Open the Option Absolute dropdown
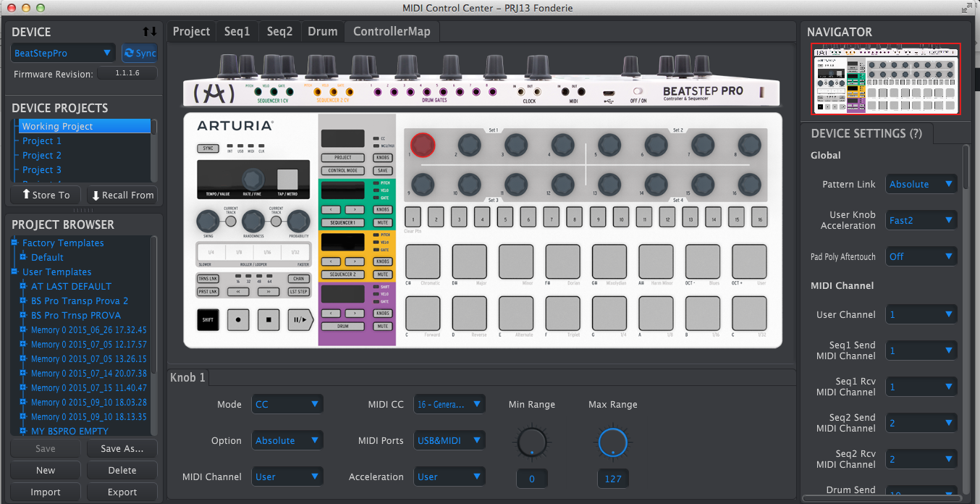The height and width of the screenshot is (504, 980). 288,440
